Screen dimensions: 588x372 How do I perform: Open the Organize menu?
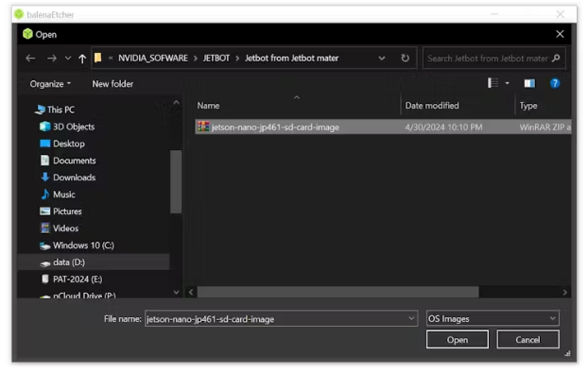click(x=50, y=84)
